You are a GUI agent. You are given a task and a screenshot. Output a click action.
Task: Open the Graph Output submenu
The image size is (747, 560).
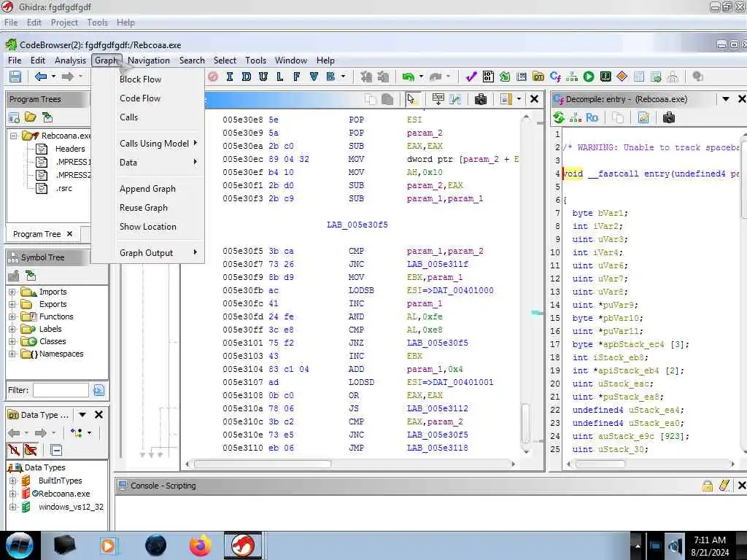tap(146, 253)
